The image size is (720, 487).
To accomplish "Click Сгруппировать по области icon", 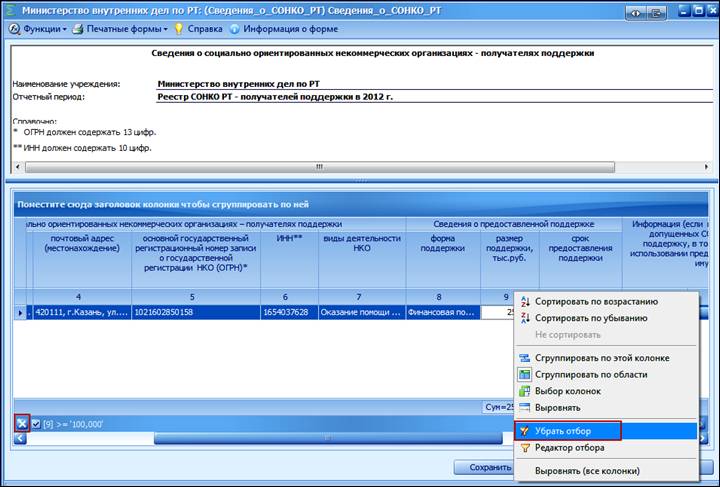I will click(525, 375).
